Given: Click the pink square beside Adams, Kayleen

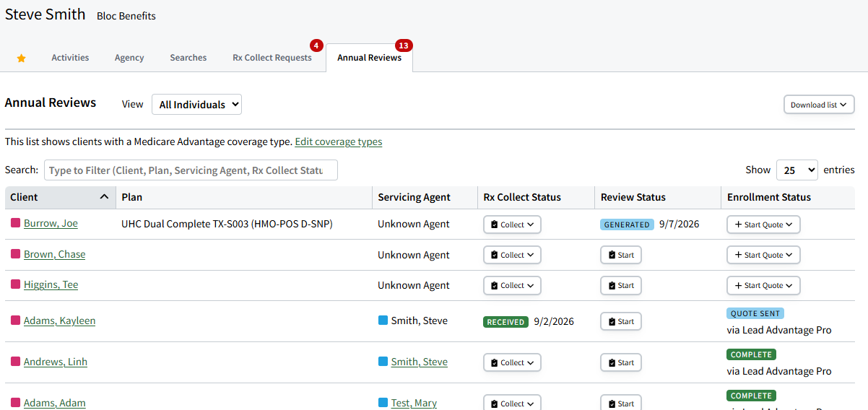Looking at the screenshot, I should point(15,320).
